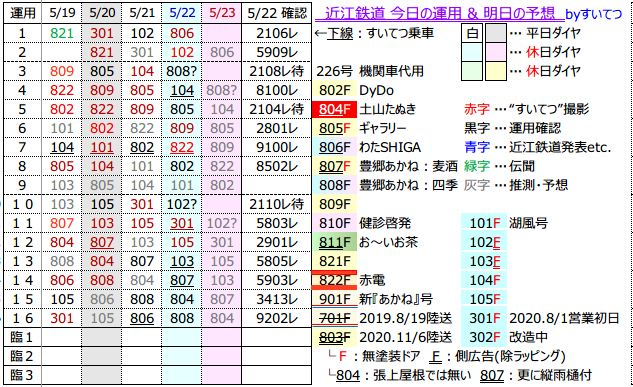Click the 226号 機関車代用 note
This screenshot has width=633, height=387.
click(370, 71)
